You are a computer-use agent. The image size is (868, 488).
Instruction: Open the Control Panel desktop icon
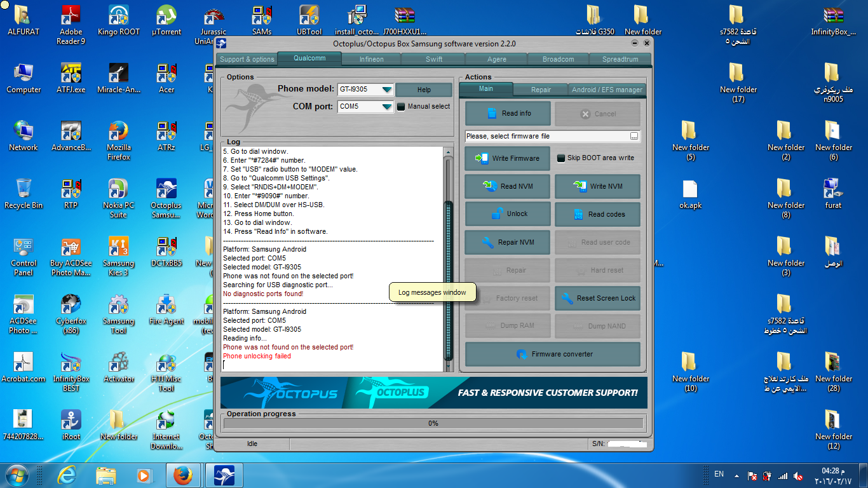click(x=24, y=256)
